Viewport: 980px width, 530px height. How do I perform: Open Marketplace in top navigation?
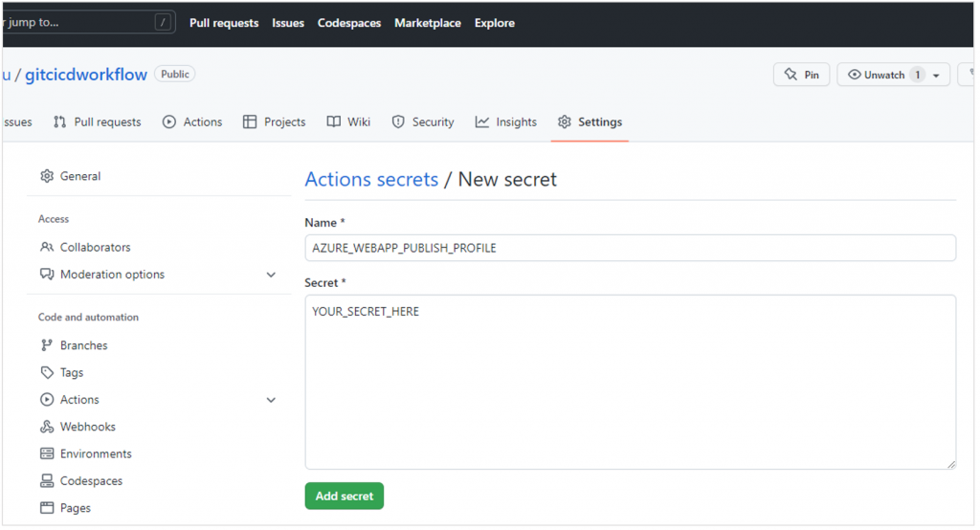(428, 23)
